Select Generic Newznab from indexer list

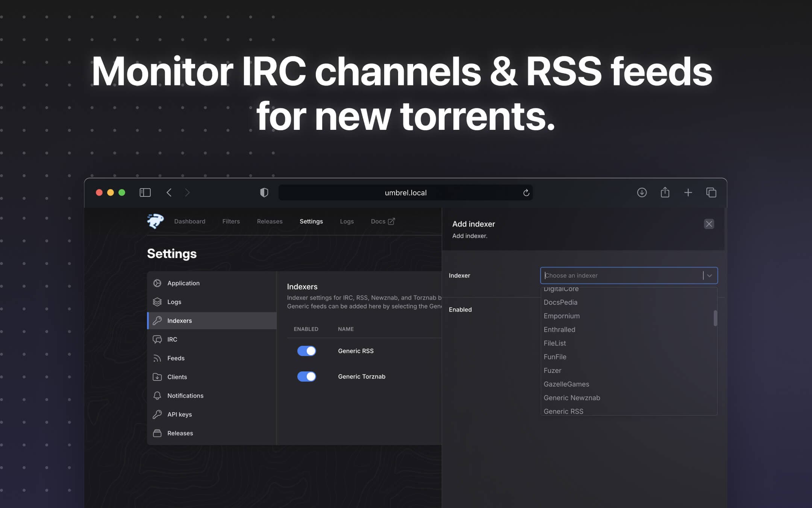tap(572, 397)
